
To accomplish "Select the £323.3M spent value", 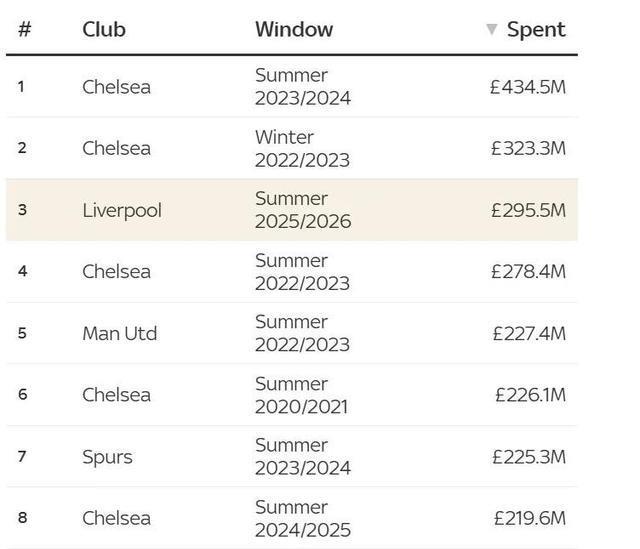I will coord(528,148).
